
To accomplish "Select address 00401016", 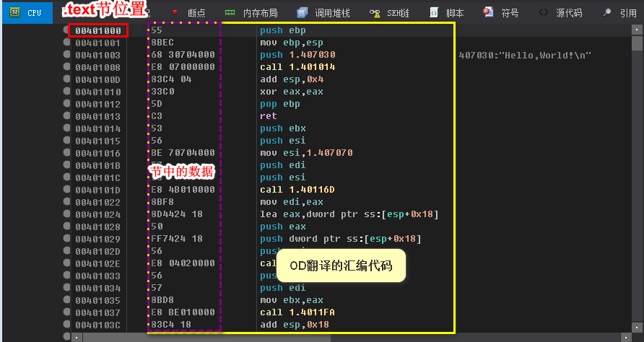I will coord(97,153).
